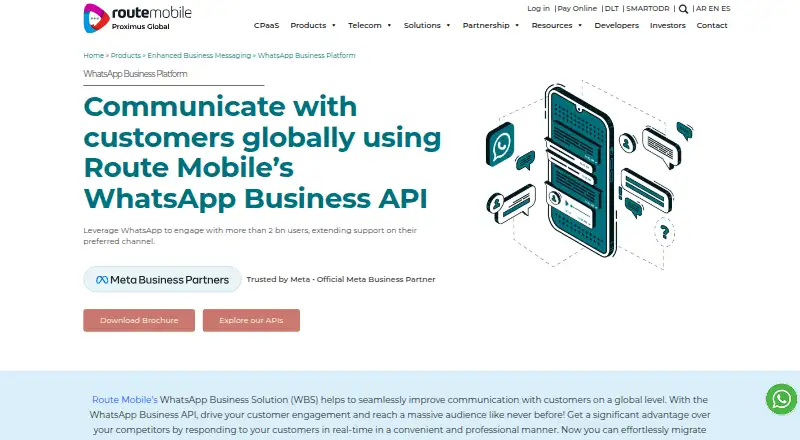Go to Home breadcrumb
Image resolution: width=800 pixels, height=440 pixels.
[x=93, y=55]
